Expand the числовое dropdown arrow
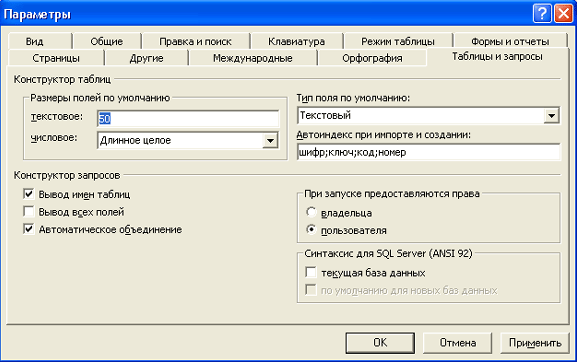Screen dimensions: 577x362 click(270, 141)
